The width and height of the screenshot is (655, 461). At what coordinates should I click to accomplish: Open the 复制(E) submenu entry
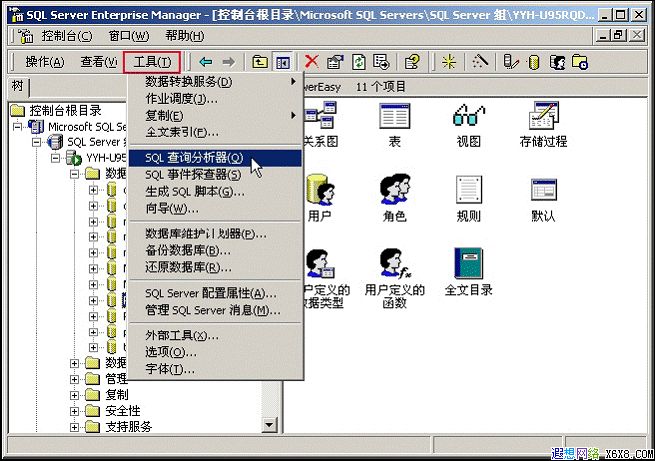(215, 115)
